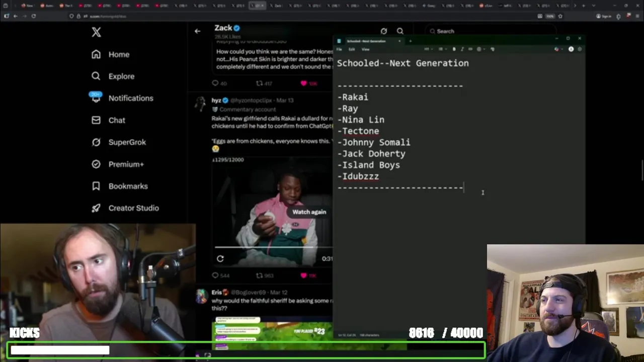Viewport: 644px width, 362px height.
Task: Open the heading style dropdown in Notepad
Action: click(x=428, y=49)
